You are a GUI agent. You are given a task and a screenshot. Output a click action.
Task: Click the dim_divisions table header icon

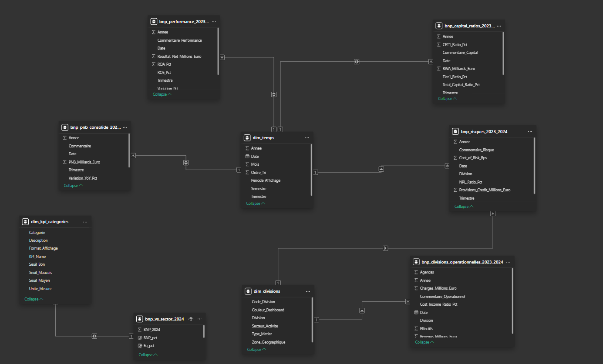pos(248,291)
